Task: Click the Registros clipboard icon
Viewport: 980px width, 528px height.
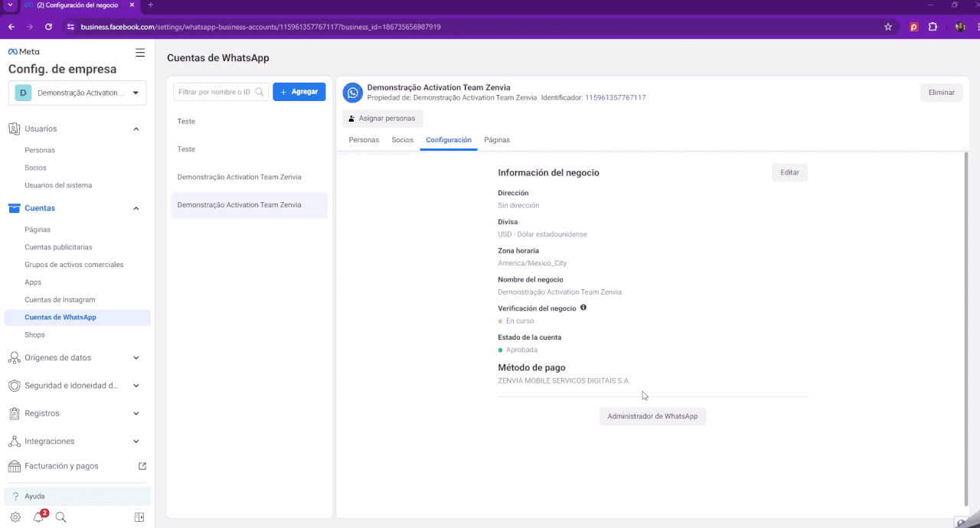Action: [14, 413]
